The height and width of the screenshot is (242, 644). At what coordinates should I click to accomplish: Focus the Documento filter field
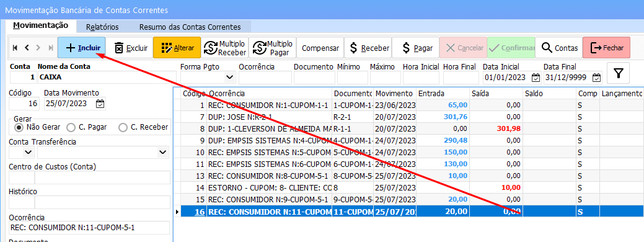point(314,77)
